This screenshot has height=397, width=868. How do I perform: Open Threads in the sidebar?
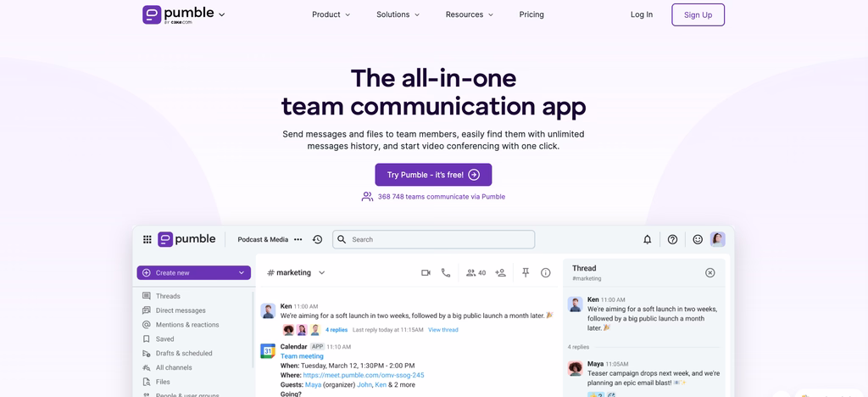(168, 296)
